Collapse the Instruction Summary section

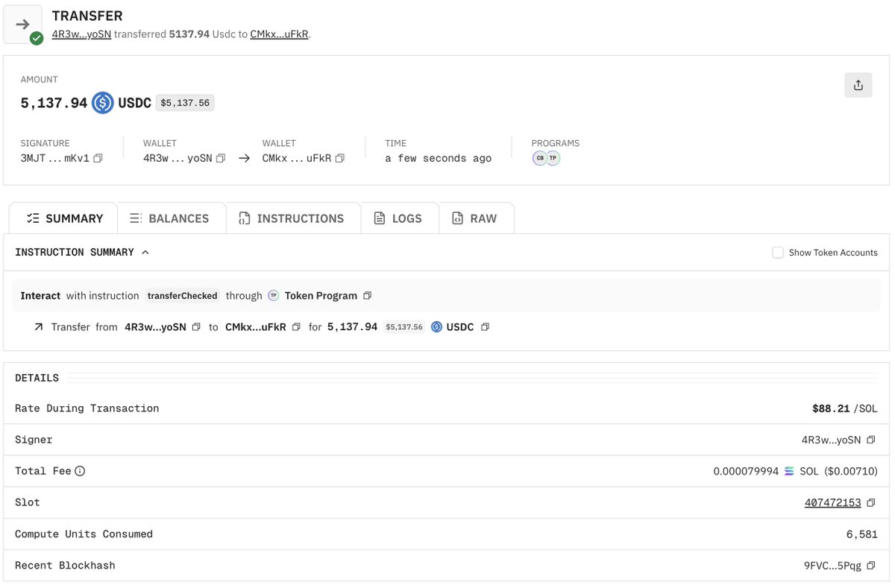(145, 253)
